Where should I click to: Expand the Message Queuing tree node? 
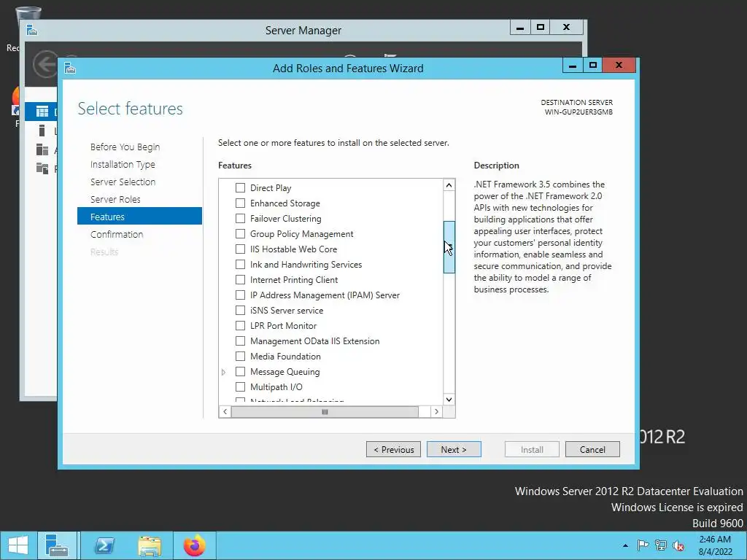(223, 372)
